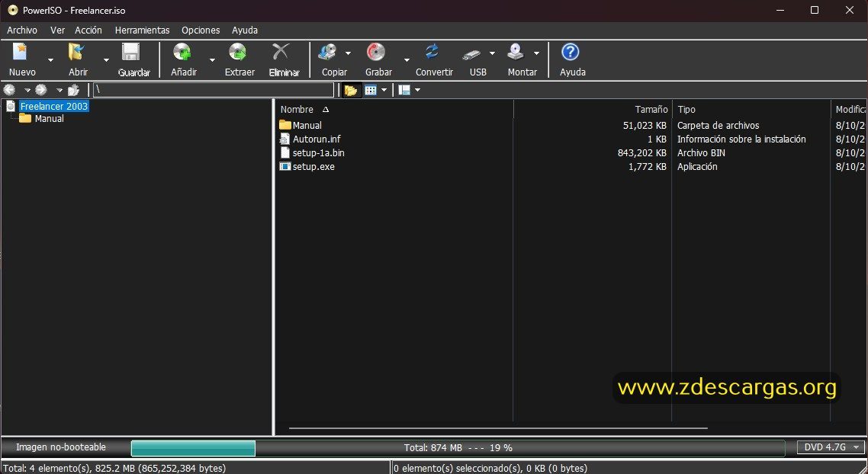This screenshot has width=868, height=474.
Task: Click the Copiar disc icon
Action: click(327, 53)
